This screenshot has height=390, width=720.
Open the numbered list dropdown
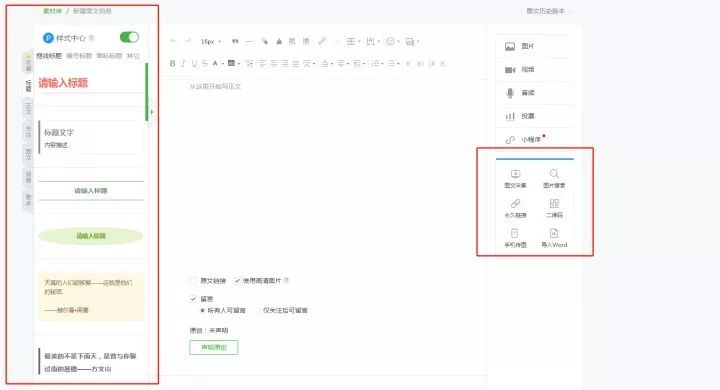click(x=377, y=63)
